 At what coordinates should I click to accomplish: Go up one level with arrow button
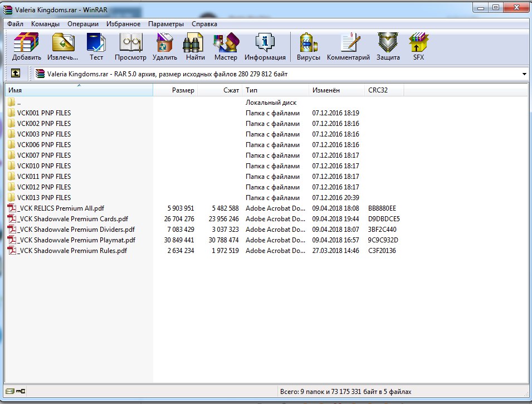click(16, 74)
